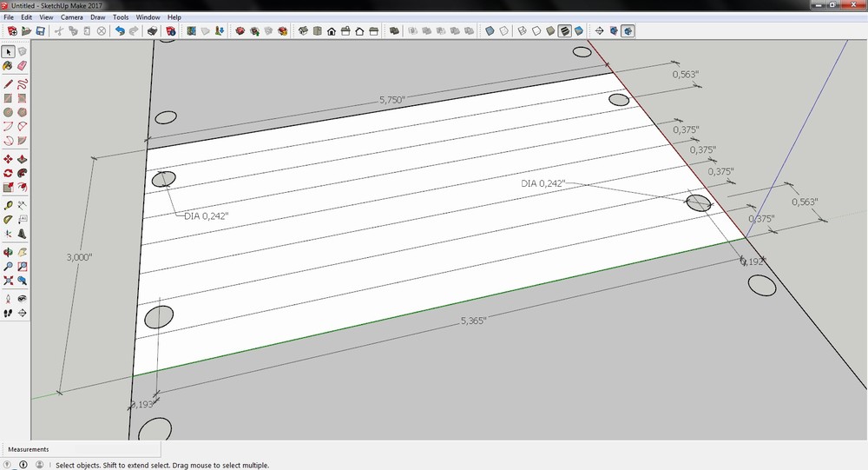
Task: Select the Arc tool
Action: point(9,126)
